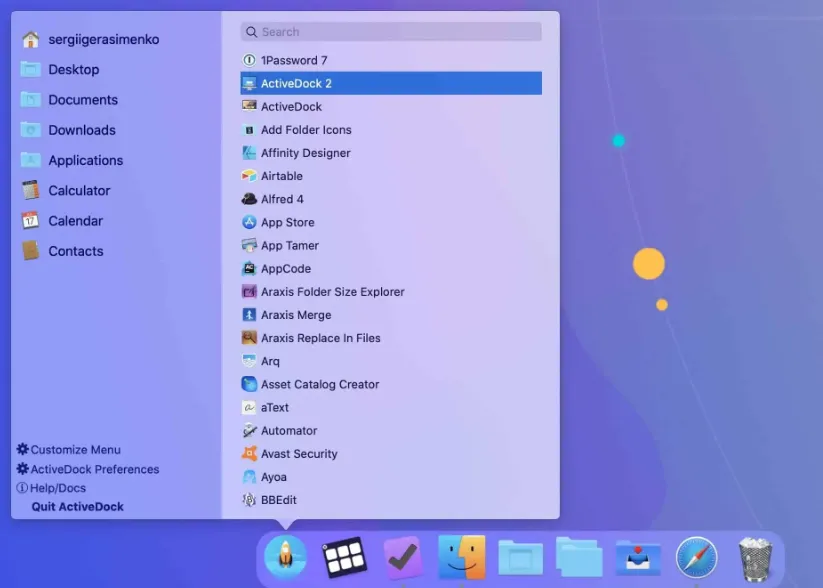Click the Avast Security icon
The width and height of the screenshot is (823, 588).
tap(249, 454)
